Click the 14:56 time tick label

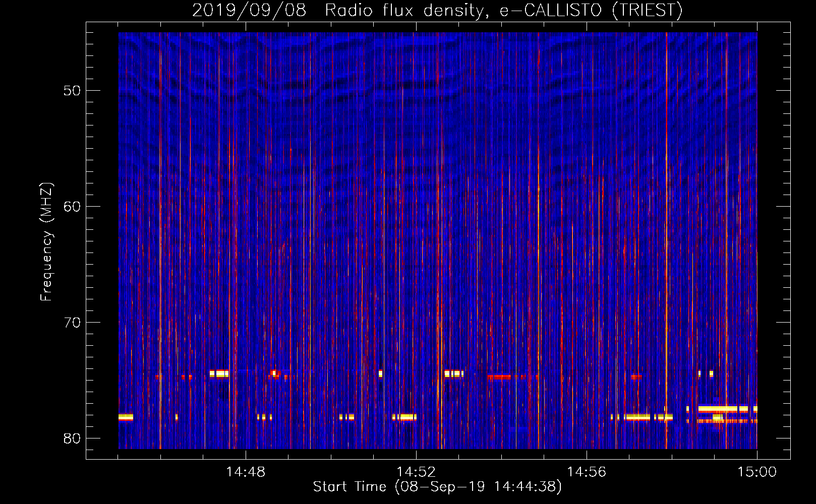pos(587,472)
